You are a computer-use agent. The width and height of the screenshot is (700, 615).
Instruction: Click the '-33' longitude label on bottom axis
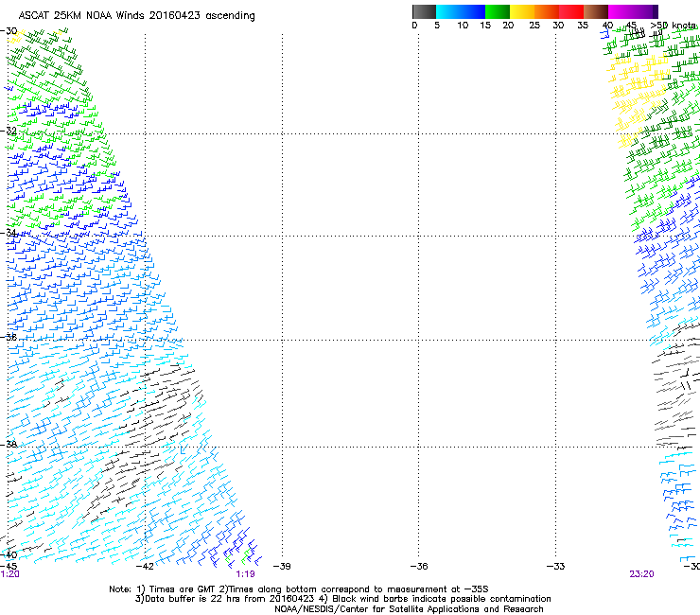556,567
